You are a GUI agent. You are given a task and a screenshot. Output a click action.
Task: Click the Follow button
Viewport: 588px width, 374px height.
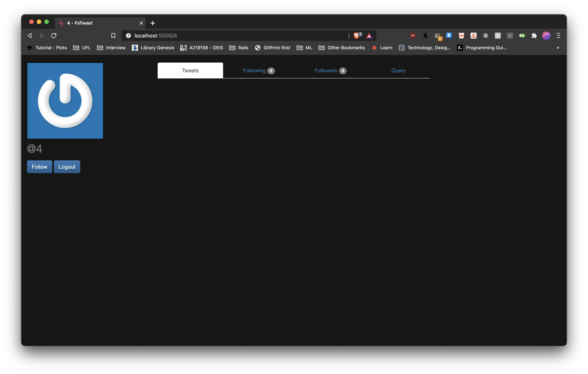tap(39, 167)
